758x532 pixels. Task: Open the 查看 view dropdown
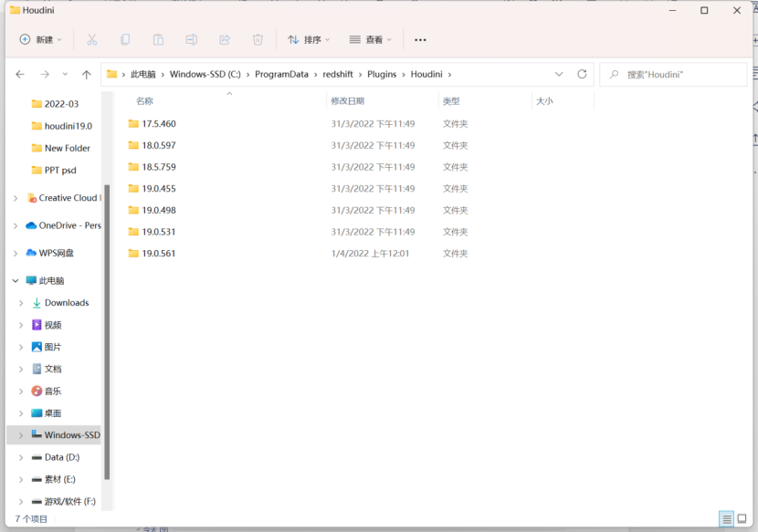point(370,39)
